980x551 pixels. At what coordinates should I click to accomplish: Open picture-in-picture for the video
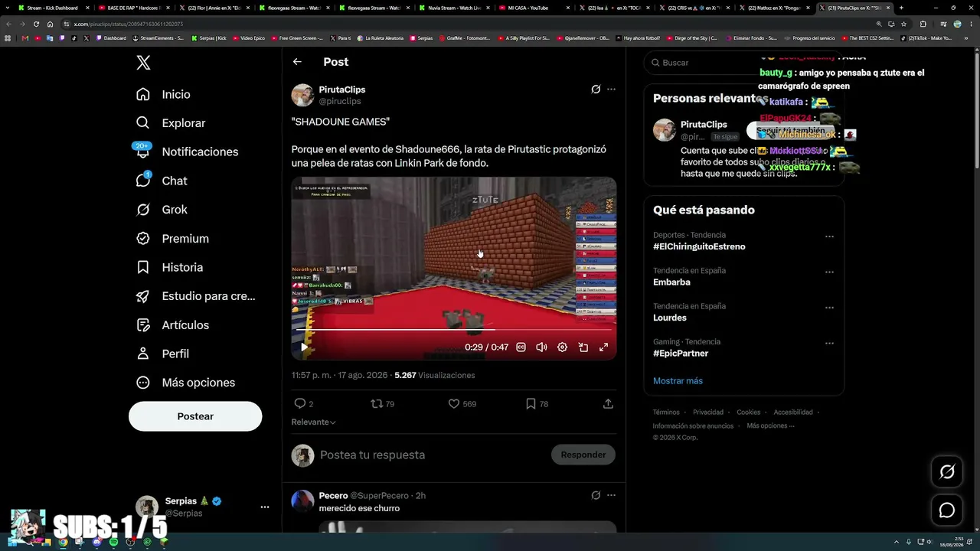click(x=583, y=347)
